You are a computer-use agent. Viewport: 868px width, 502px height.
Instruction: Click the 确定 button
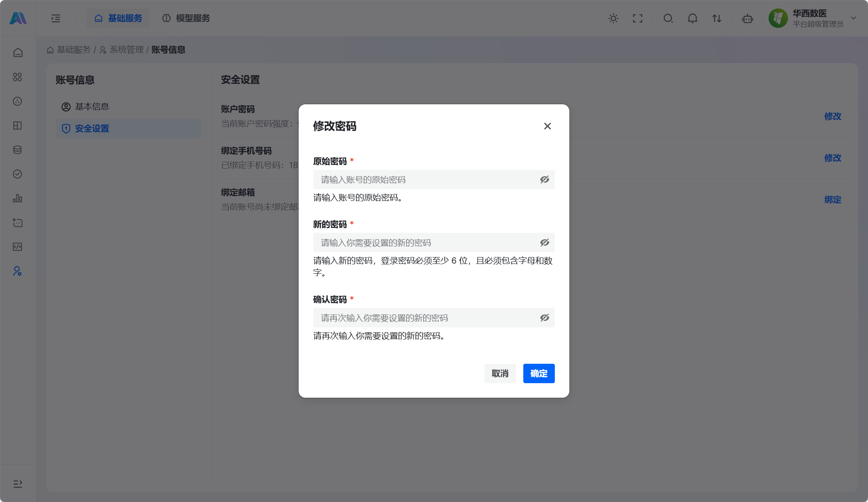[539, 373]
